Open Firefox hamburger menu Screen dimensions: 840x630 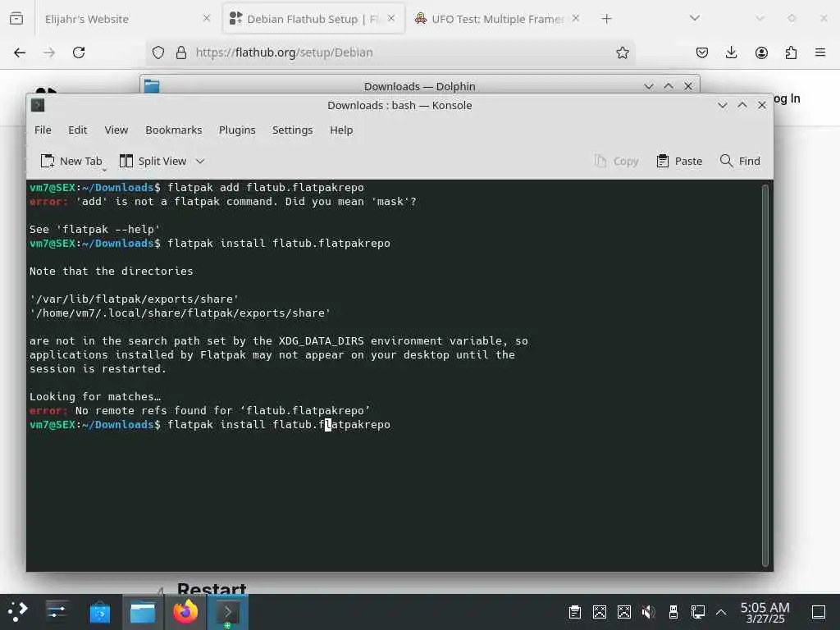[820, 52]
